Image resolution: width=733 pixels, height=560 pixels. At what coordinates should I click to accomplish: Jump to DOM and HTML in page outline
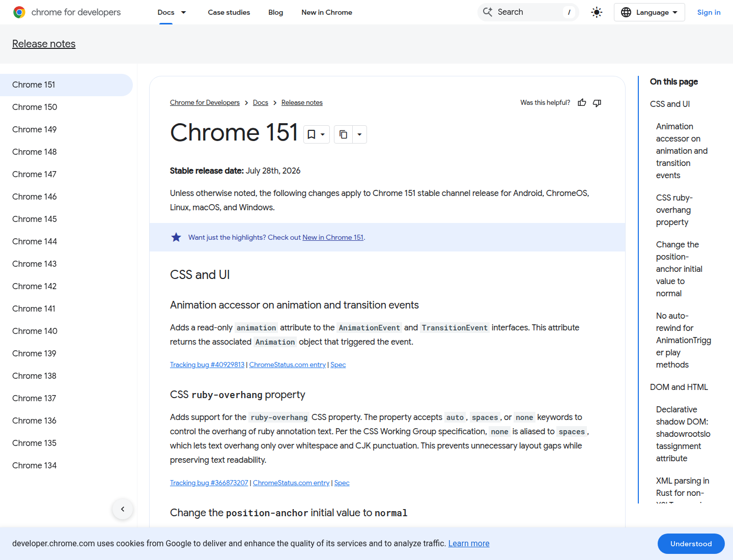(679, 387)
